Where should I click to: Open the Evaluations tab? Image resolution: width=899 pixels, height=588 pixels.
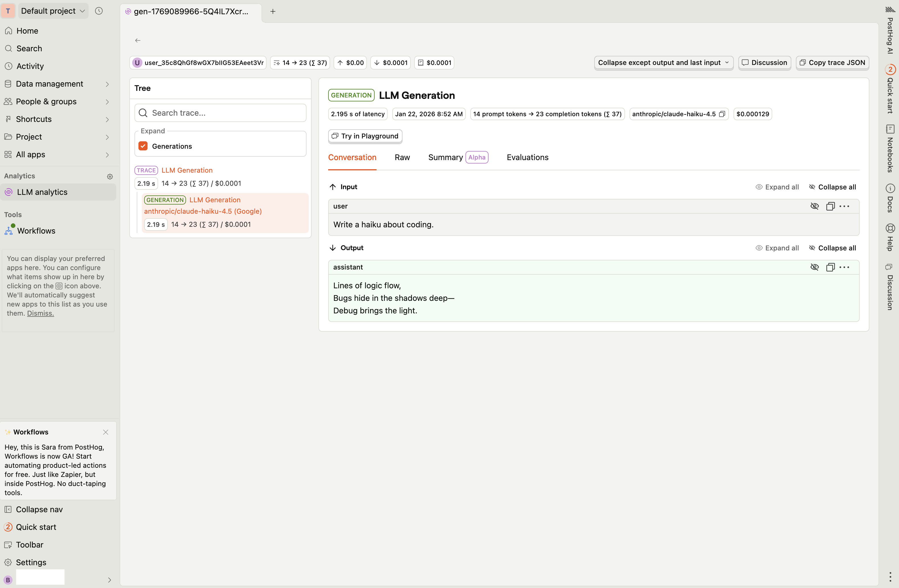(527, 158)
